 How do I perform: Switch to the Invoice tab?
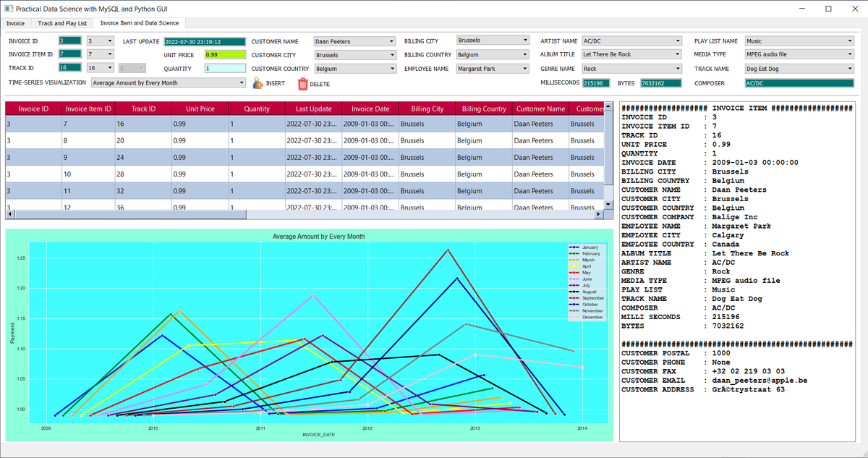tap(15, 23)
